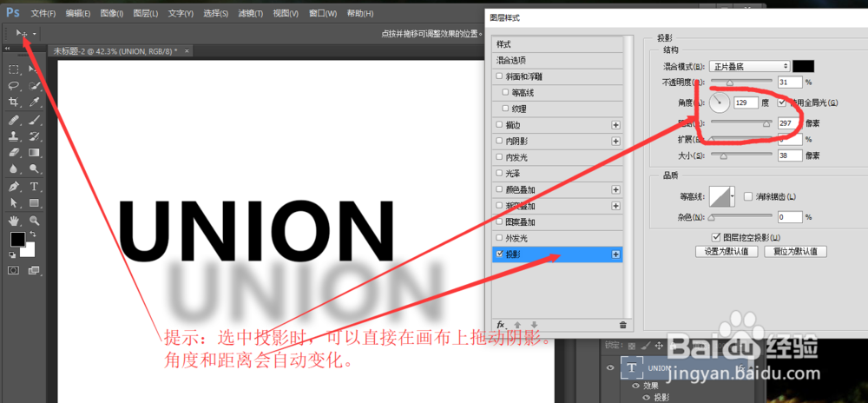
Task: Toggle 图层挖空投影 checkbox
Action: (717, 237)
